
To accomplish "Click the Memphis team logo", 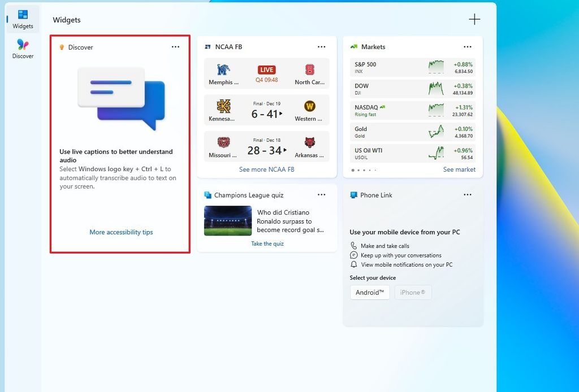I will pyautogui.click(x=223, y=69).
